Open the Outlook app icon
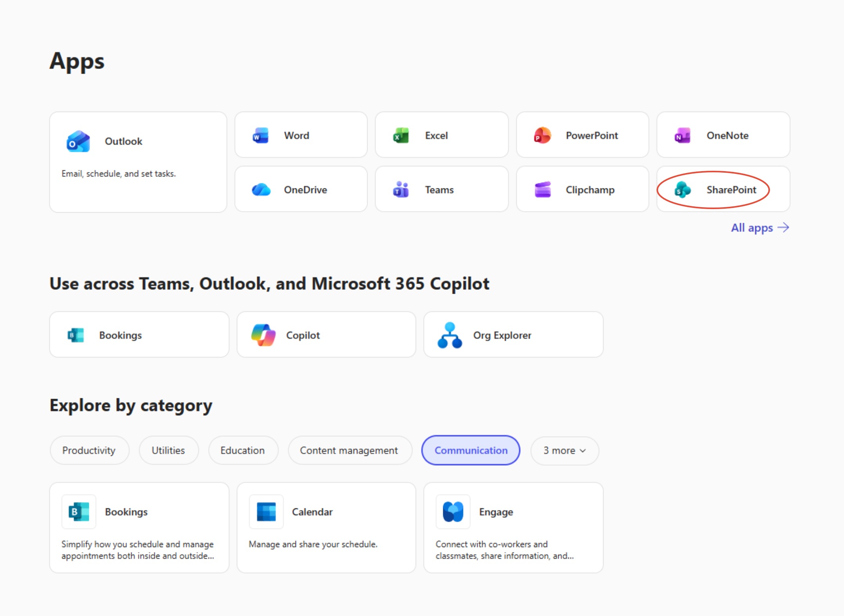 coord(78,141)
